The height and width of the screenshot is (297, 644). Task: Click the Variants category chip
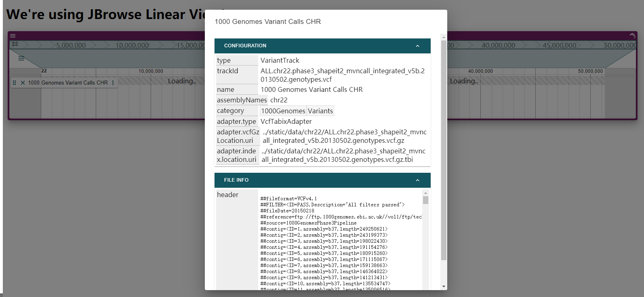pyautogui.click(x=320, y=111)
